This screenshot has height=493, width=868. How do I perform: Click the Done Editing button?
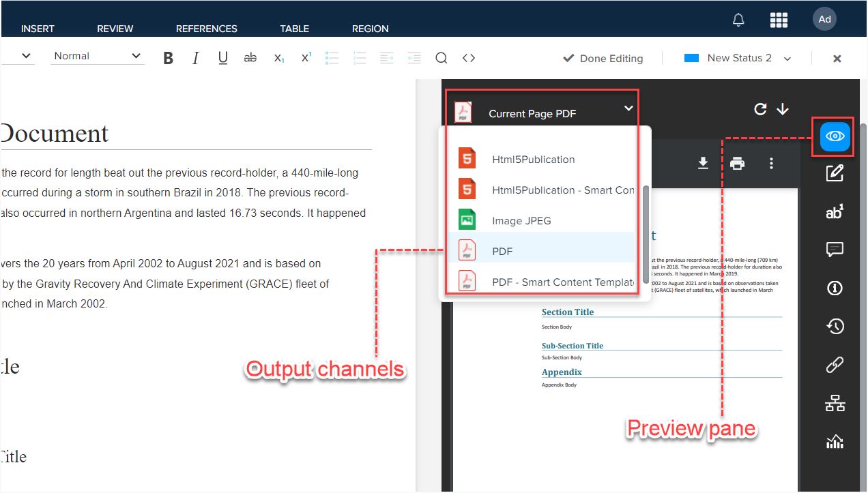tap(603, 59)
